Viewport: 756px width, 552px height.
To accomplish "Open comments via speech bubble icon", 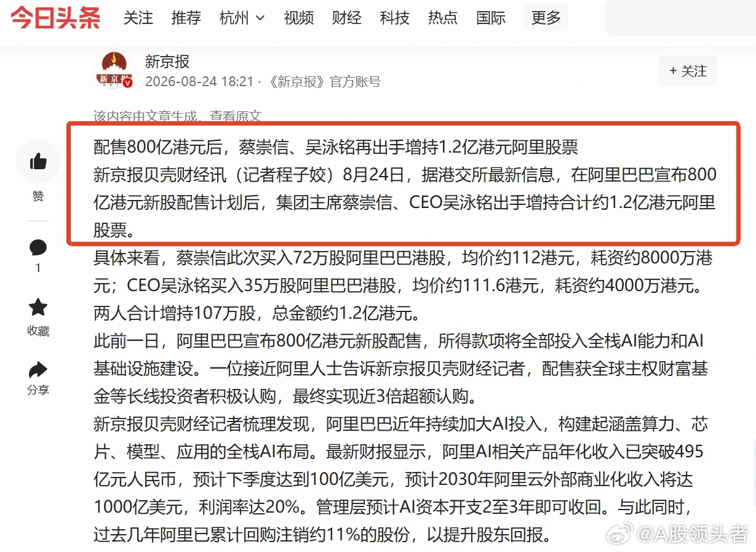I will (x=38, y=247).
